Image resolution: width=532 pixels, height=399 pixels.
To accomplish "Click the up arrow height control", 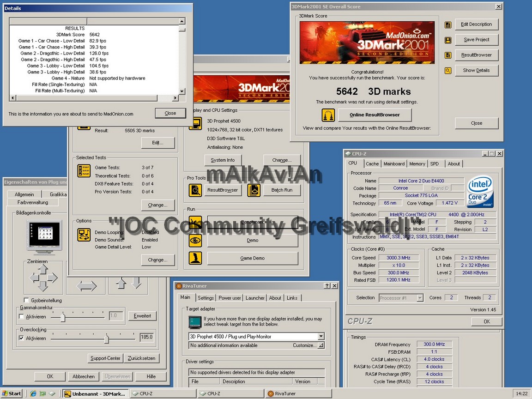I will [x=121, y=283].
